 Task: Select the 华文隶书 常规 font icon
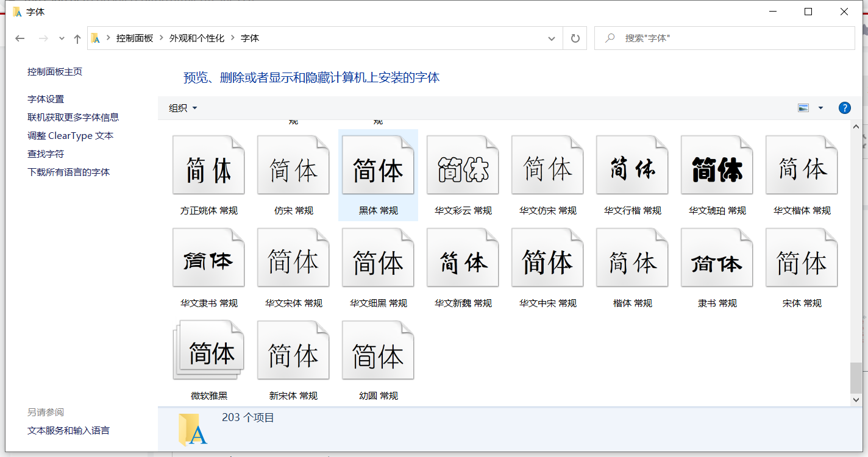(x=208, y=259)
